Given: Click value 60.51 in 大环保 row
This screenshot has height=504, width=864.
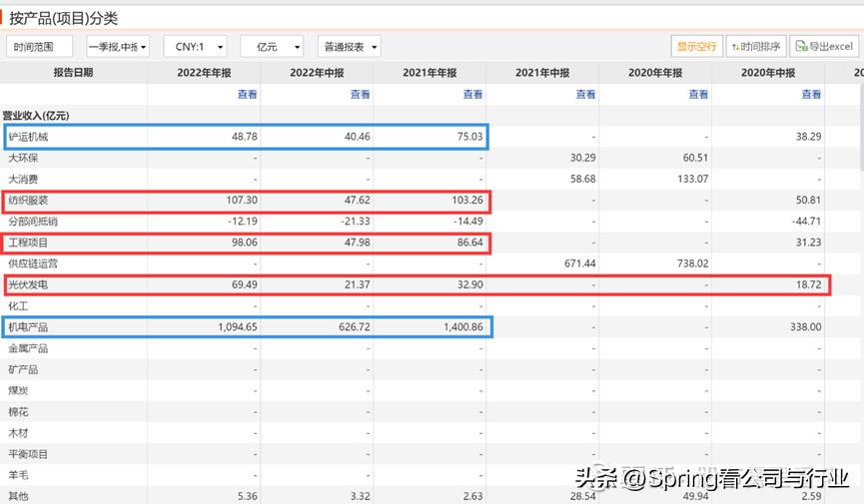Looking at the screenshot, I should 696,158.
